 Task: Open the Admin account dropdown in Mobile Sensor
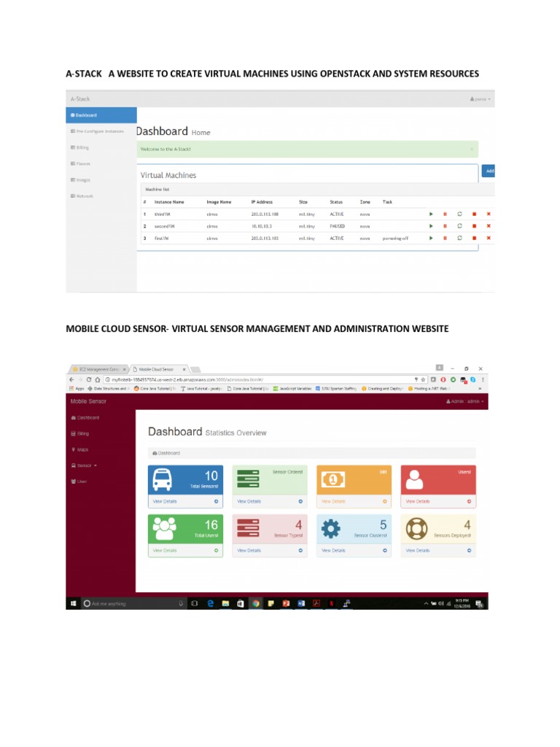(x=464, y=401)
